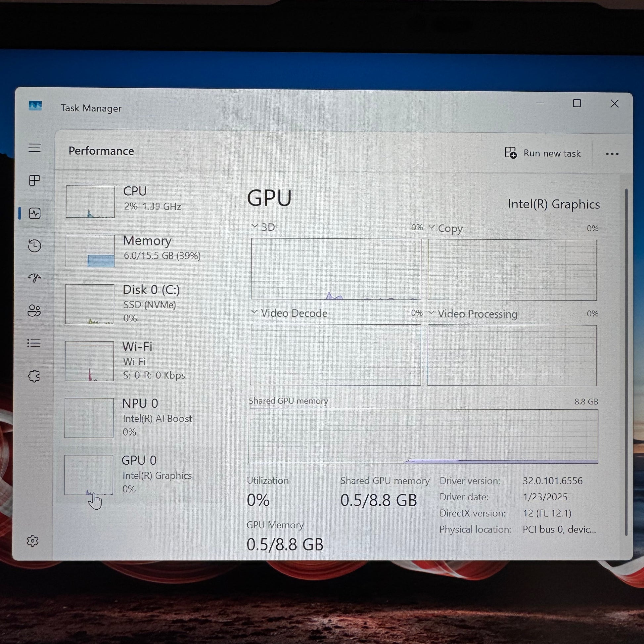Open the Video Decode engine dropdown
This screenshot has height=644, width=644.
255,312
